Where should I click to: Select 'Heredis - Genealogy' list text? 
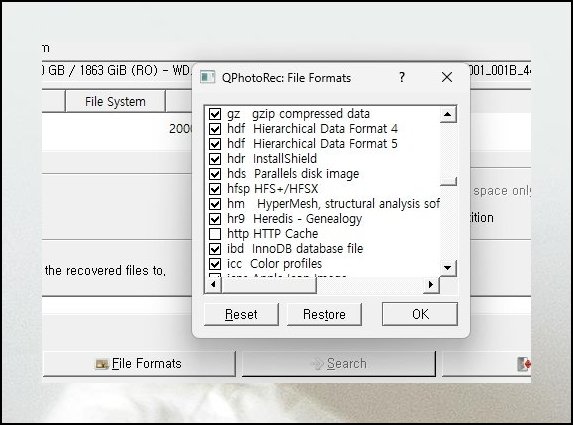pos(307,219)
